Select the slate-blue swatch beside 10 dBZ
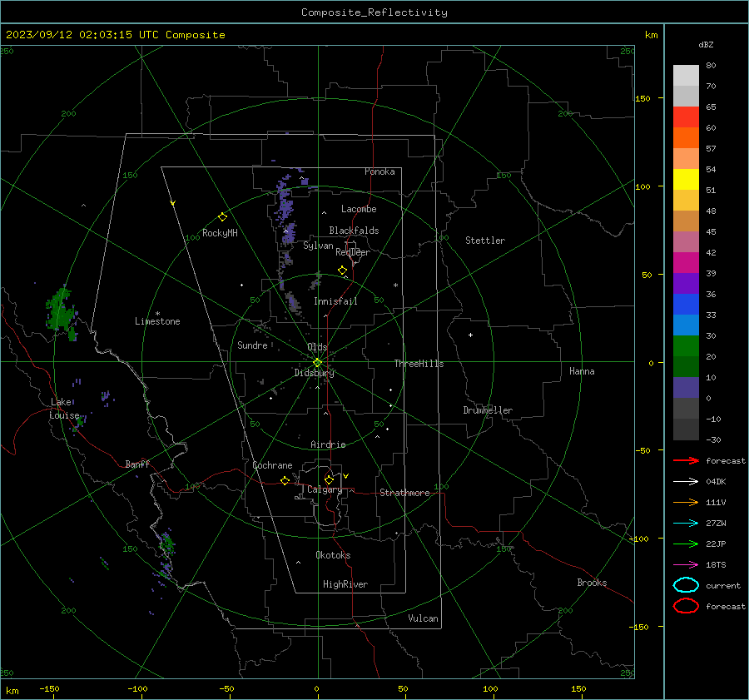The height and width of the screenshot is (700, 749). click(x=686, y=388)
